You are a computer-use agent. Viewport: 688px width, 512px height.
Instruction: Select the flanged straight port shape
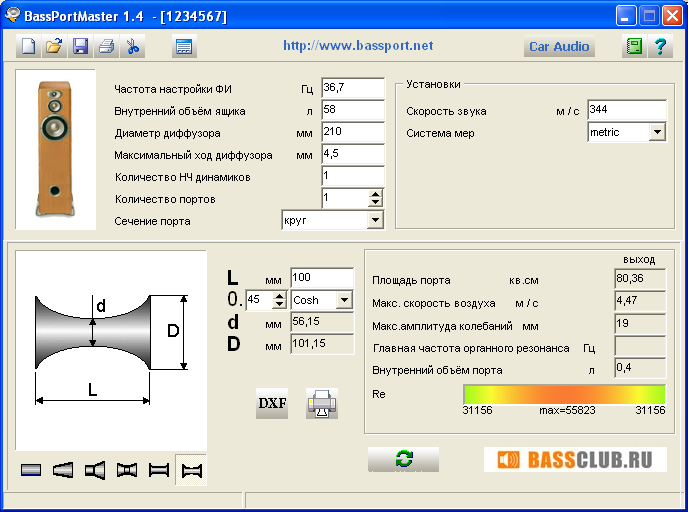[159, 470]
